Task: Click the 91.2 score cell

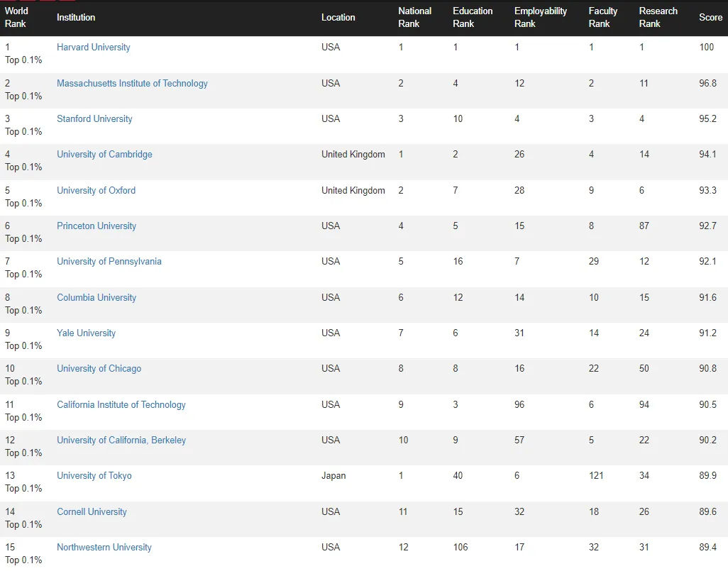Action: [x=707, y=333]
